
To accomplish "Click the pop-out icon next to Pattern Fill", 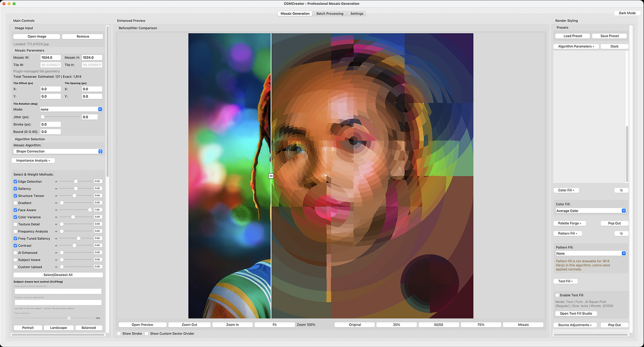I will (x=621, y=234).
